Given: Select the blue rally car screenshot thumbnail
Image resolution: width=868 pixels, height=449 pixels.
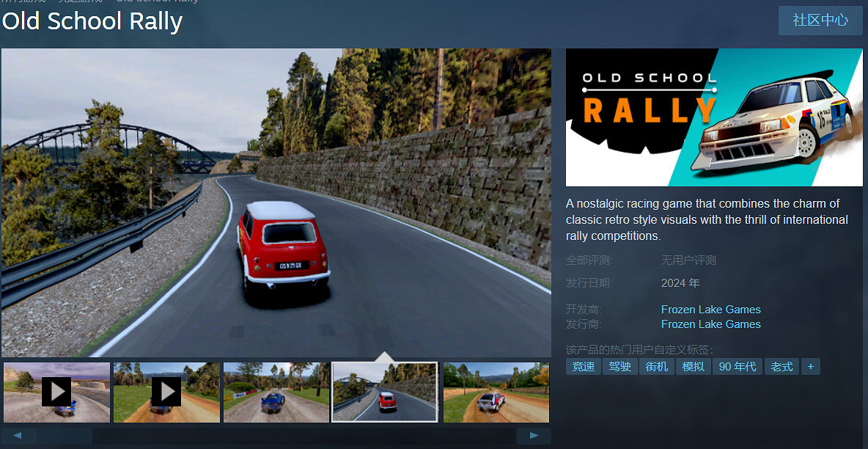Looking at the screenshot, I should (x=276, y=392).
